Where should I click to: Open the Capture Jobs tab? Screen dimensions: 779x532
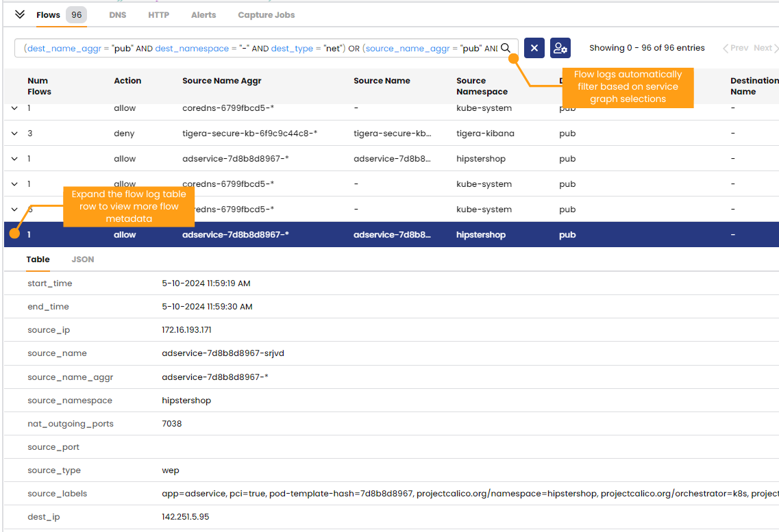click(x=266, y=14)
